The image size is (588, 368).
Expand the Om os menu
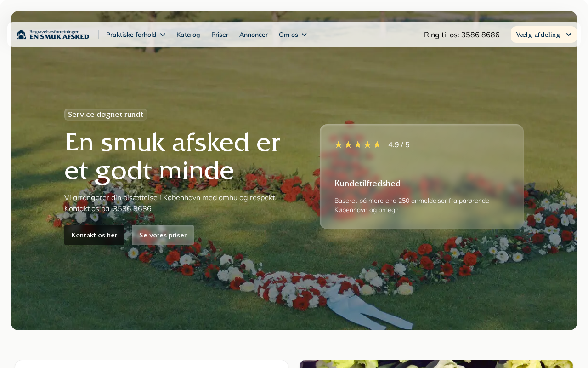pos(293,34)
